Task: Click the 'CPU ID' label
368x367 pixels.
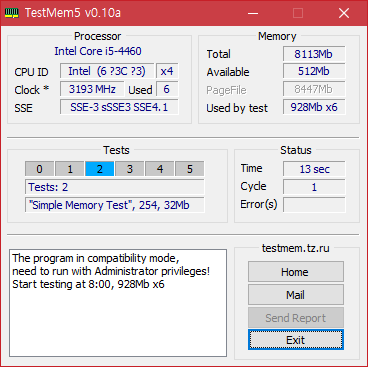Action: (x=31, y=72)
